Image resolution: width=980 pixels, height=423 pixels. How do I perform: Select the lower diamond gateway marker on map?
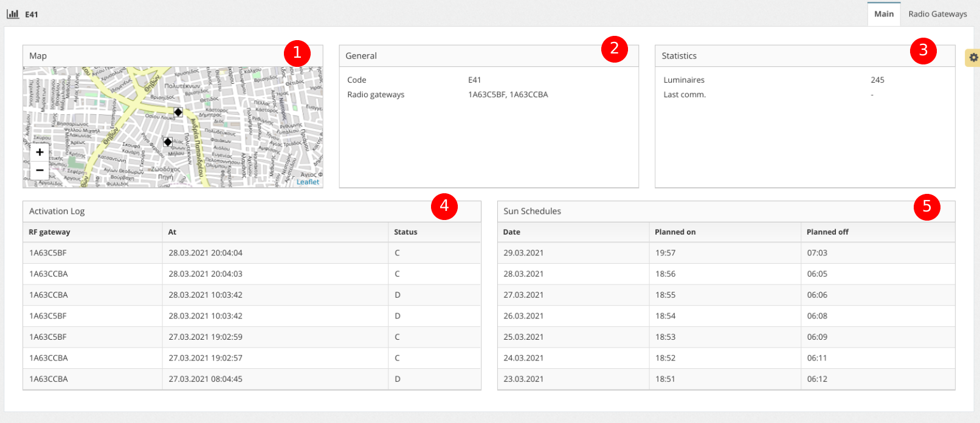[x=168, y=142]
